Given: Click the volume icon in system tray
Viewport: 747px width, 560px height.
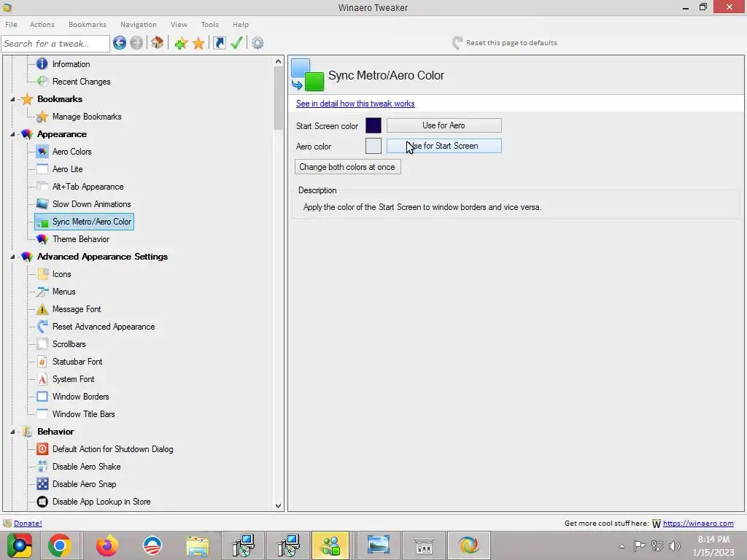Looking at the screenshot, I should (675, 545).
